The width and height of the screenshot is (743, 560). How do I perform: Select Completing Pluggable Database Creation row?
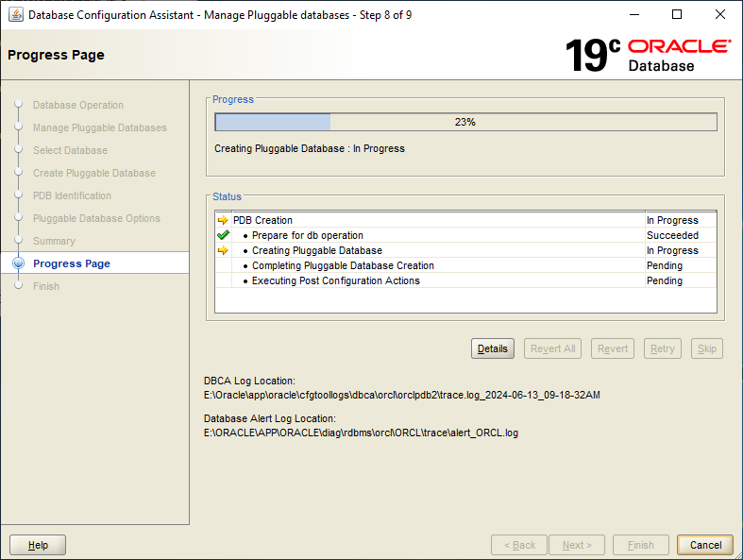click(465, 265)
